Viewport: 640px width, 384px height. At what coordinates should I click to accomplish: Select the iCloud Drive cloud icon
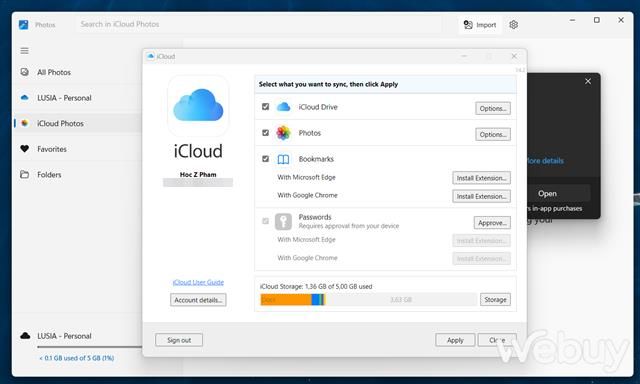283,107
